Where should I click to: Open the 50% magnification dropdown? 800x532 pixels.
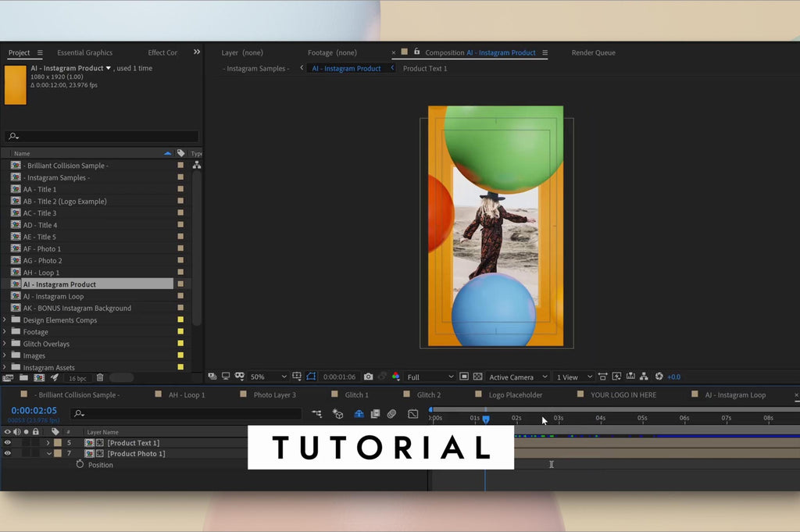coord(268,377)
